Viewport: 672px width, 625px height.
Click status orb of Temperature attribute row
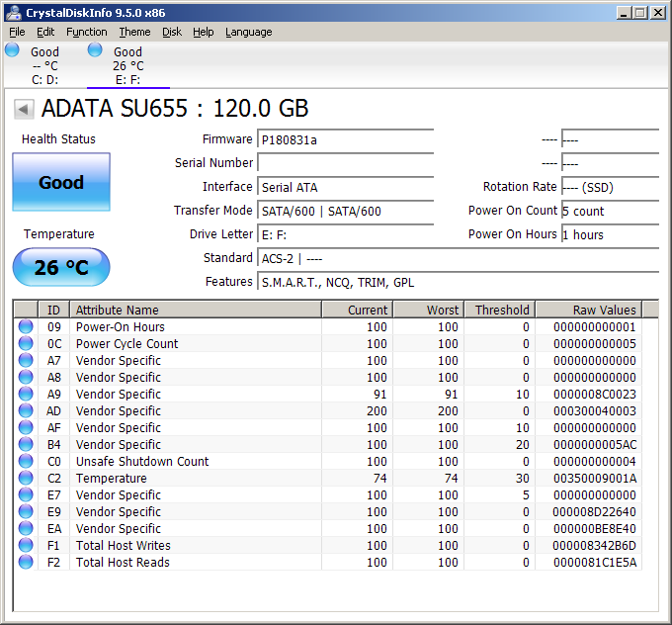point(26,478)
